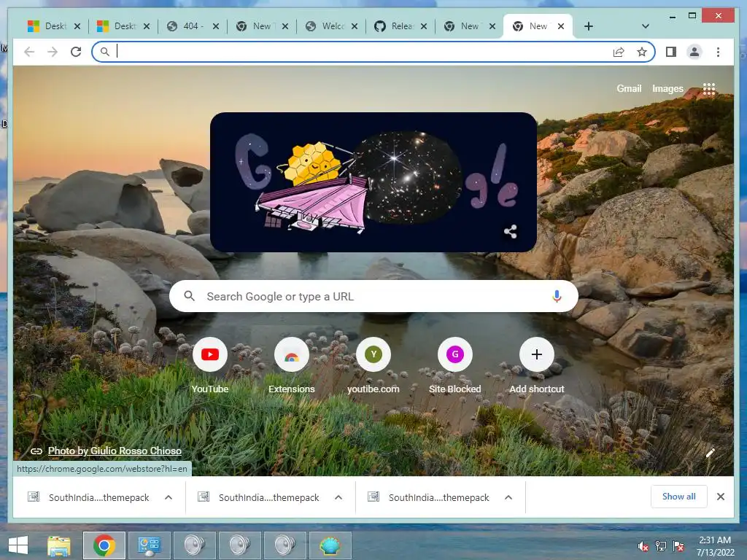Expand options for second SouthIndia themepack download
The image size is (747, 560).
(338, 497)
